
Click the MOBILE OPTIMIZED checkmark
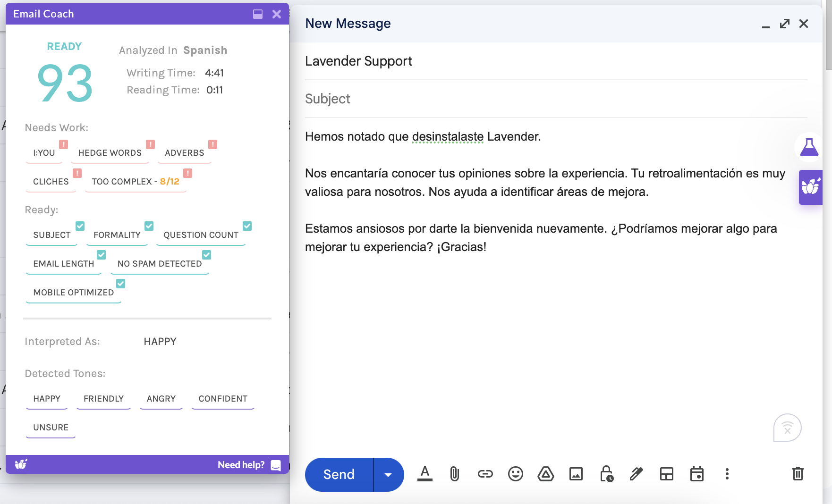121,284
